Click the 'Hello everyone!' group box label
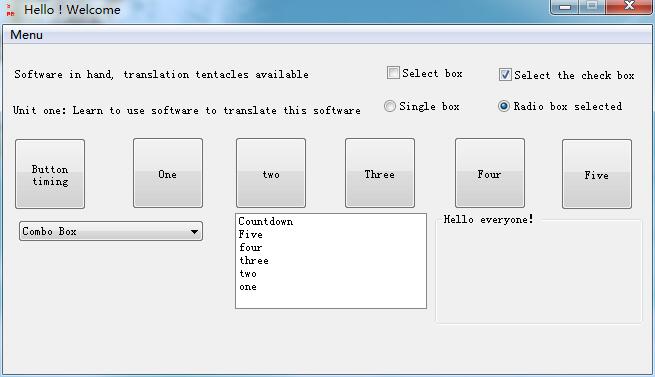Viewport: 655px width, 377px height. coord(488,219)
